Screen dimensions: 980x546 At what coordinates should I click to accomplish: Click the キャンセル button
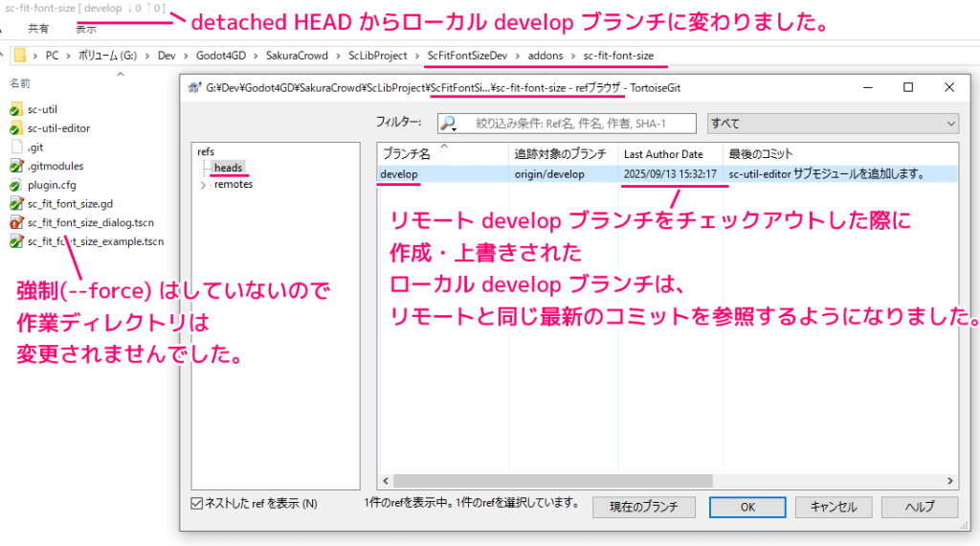pyautogui.click(x=833, y=507)
